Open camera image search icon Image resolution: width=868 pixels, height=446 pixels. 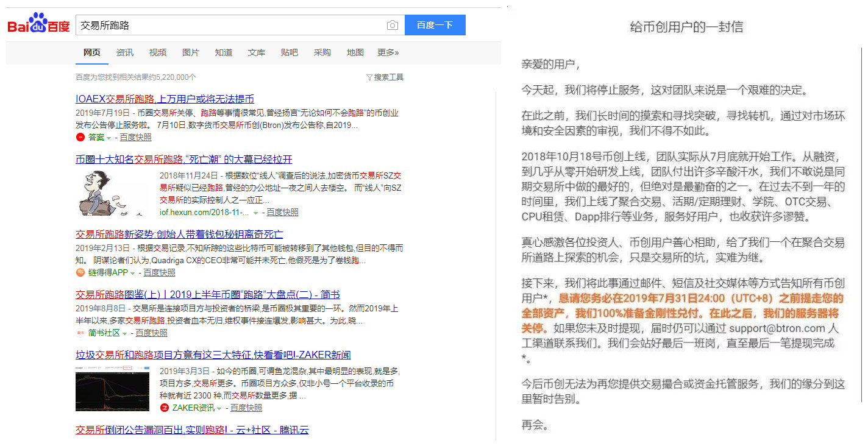click(x=393, y=25)
